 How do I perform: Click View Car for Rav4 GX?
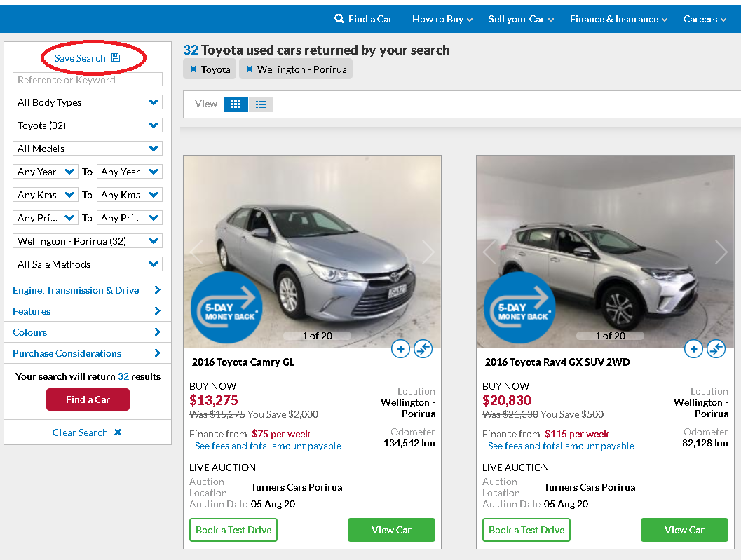coord(684,530)
